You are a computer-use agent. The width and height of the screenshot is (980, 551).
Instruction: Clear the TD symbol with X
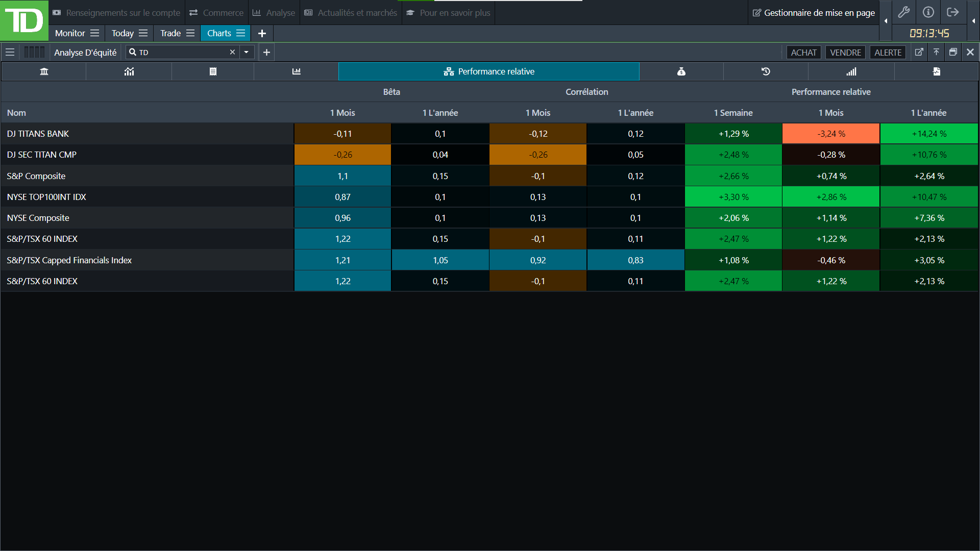232,52
